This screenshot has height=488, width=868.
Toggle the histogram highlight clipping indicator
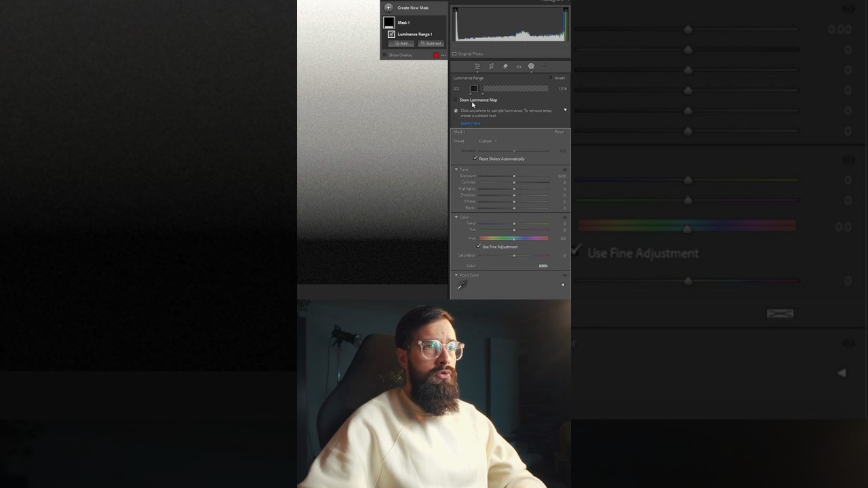565,9
